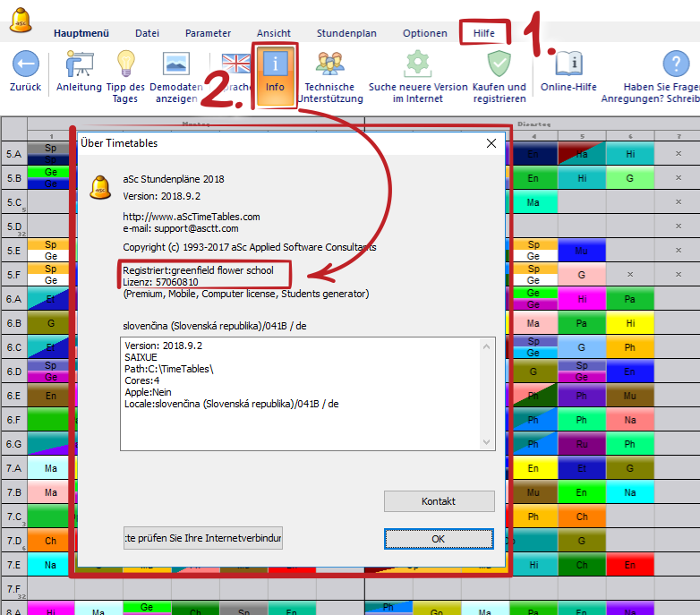The height and width of the screenshot is (615, 700).
Task: Open Online-Hilfe book icon
Action: tap(568, 64)
